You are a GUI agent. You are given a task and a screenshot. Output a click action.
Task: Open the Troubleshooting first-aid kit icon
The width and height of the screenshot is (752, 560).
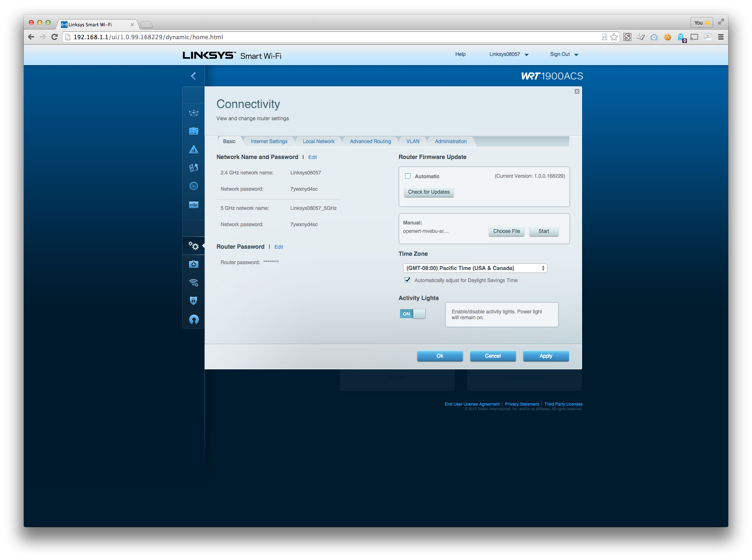tap(194, 264)
